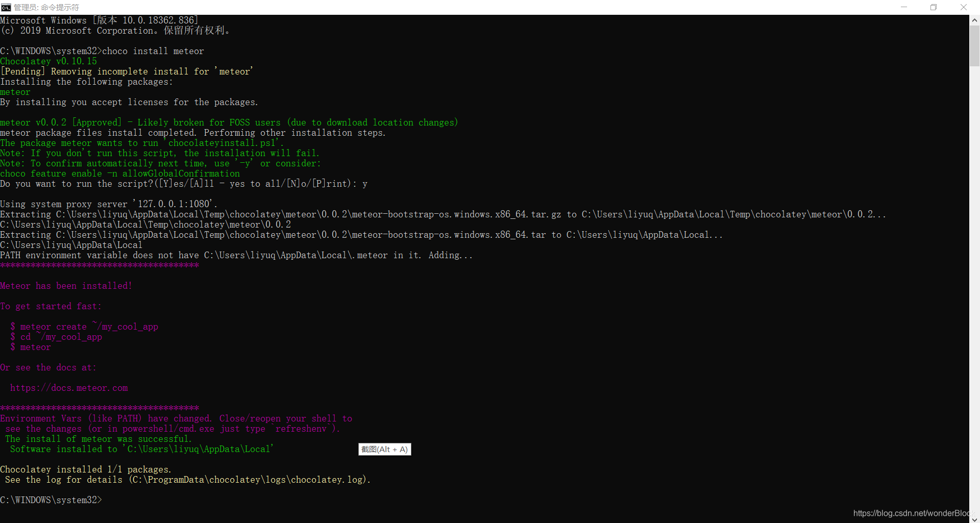Image resolution: width=980 pixels, height=523 pixels.
Task: Click the 'Using system proxy server' line
Action: click(x=109, y=204)
